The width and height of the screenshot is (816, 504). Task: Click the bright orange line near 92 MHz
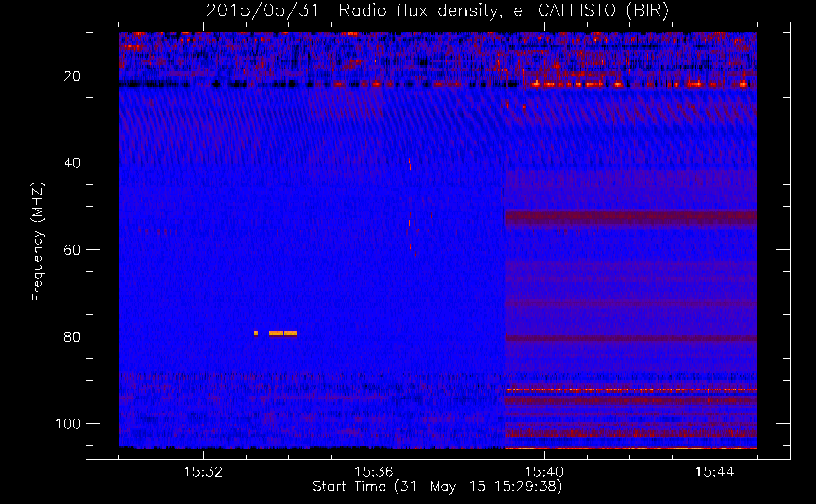pyautogui.click(x=631, y=390)
